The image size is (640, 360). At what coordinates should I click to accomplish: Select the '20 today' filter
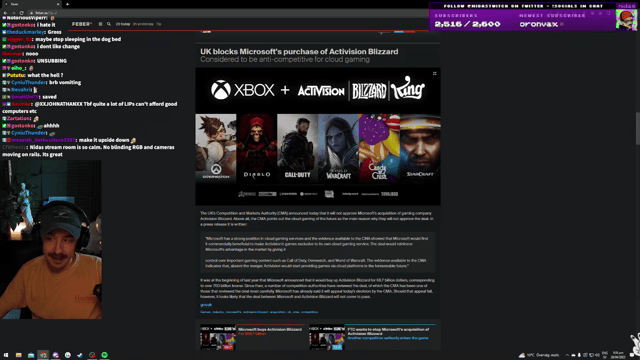(x=123, y=24)
